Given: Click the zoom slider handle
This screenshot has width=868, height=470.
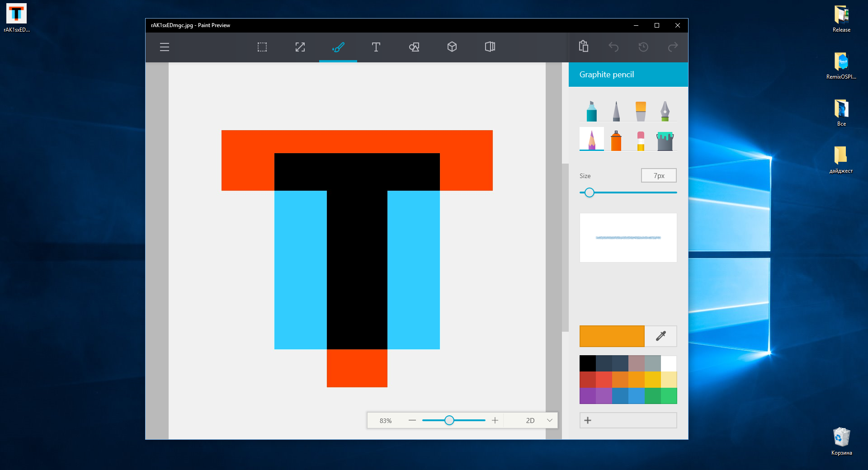Looking at the screenshot, I should point(449,420).
